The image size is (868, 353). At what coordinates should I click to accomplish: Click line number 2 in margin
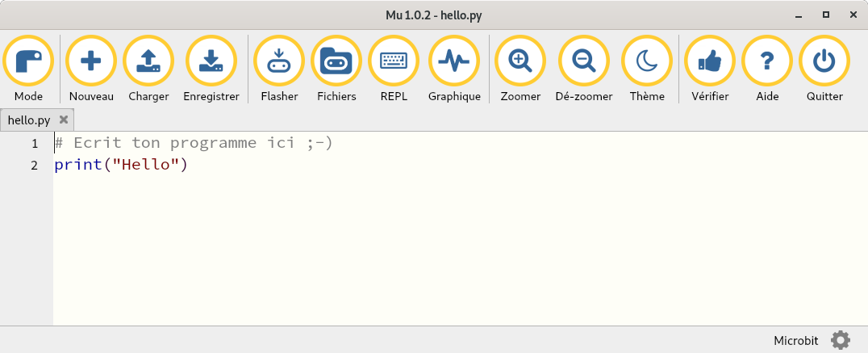point(35,165)
